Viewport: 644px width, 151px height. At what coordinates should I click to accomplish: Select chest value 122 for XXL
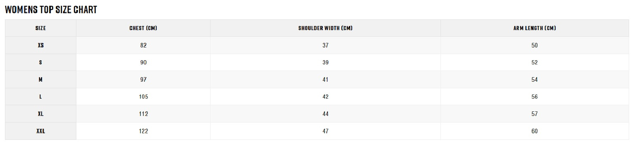[x=143, y=131]
